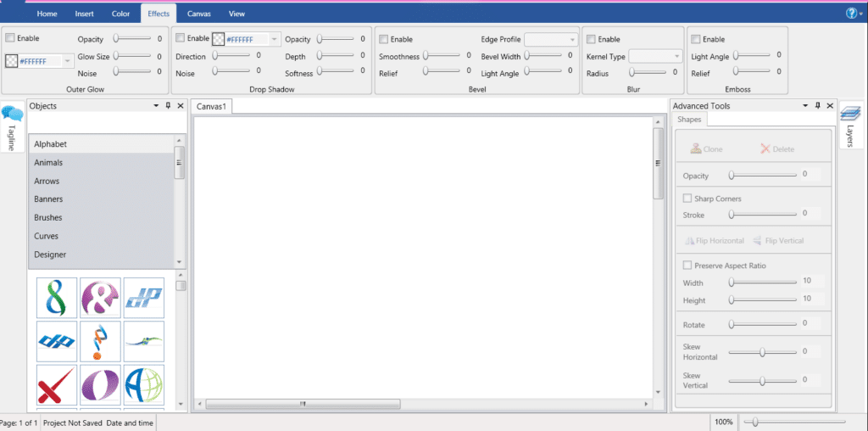This screenshot has height=431, width=868.
Task: Select the green-blue number 8 logo thumbnail
Action: pyautogui.click(x=57, y=298)
